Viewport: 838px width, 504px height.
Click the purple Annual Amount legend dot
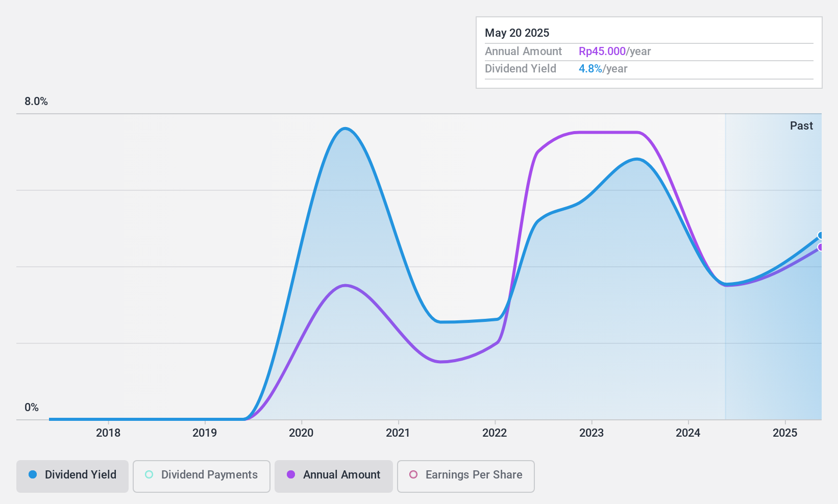click(291, 474)
